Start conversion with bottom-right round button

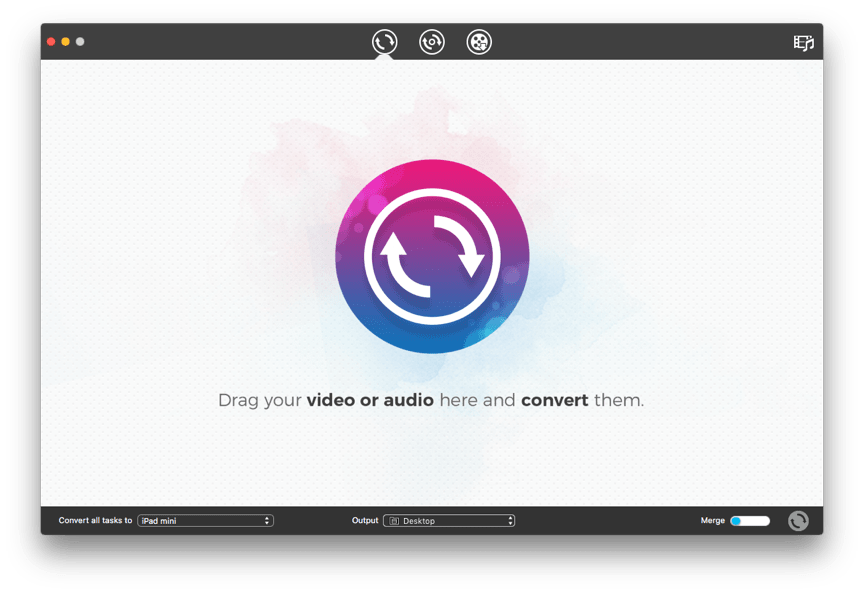798,521
